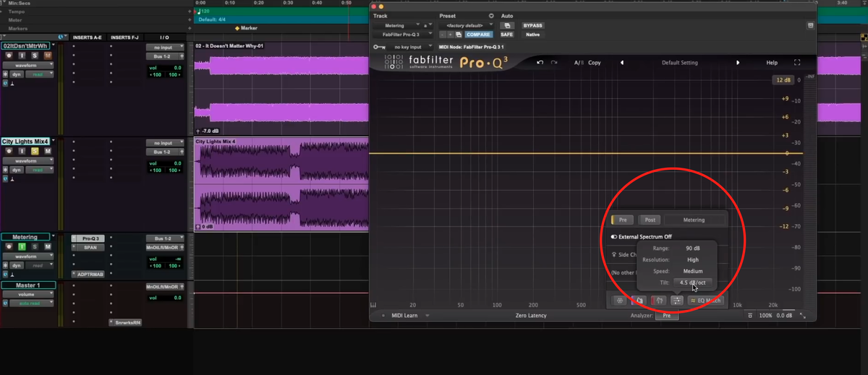Click the show collisions icon
Image resolution: width=868 pixels, height=375 pixels.
tap(658, 301)
